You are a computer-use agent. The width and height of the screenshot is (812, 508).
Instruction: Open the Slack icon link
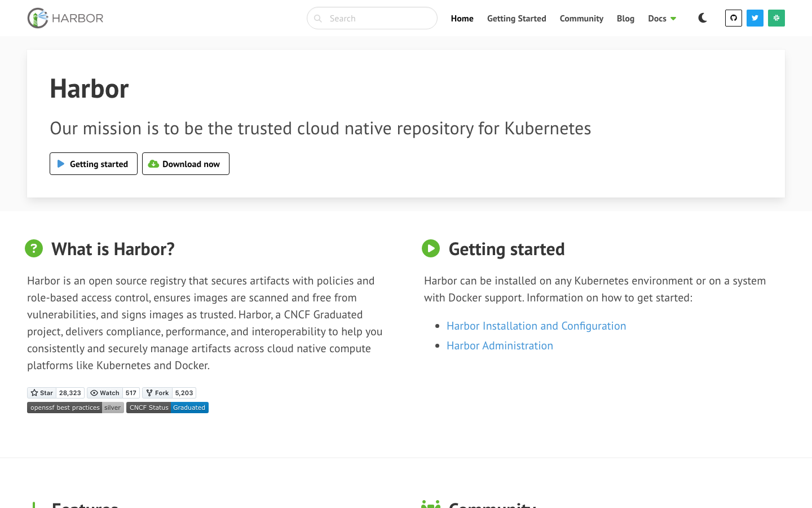[x=776, y=18]
